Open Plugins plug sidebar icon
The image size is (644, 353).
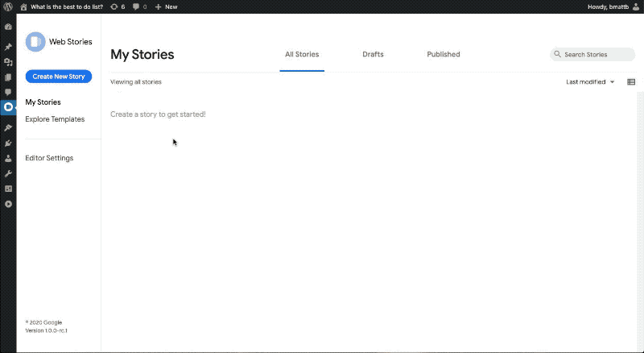coord(8,143)
